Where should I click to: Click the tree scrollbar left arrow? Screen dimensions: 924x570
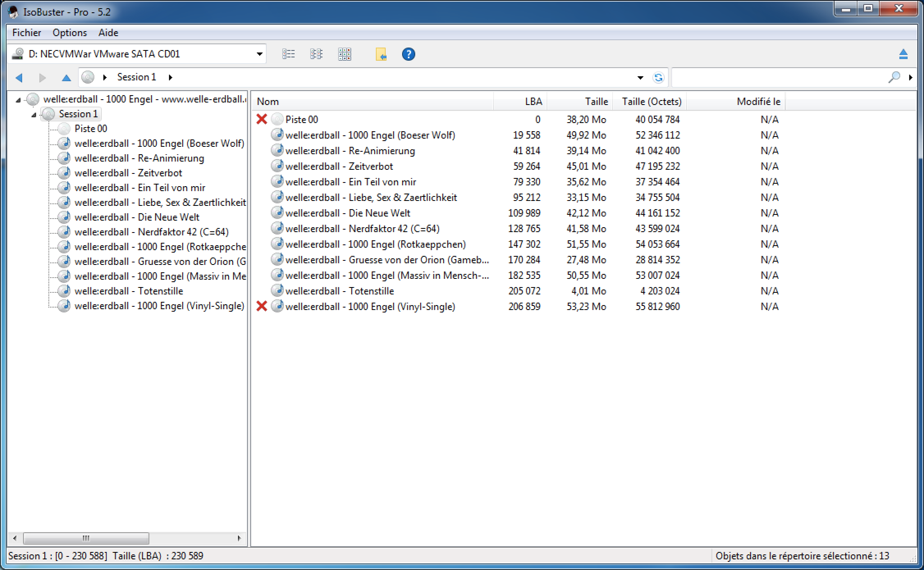click(x=15, y=538)
